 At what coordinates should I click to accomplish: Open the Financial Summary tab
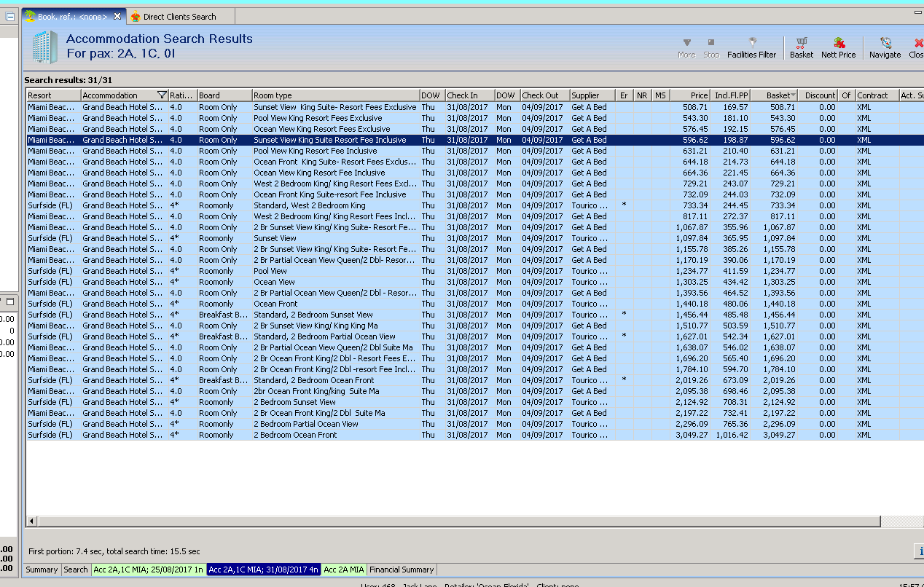(402, 570)
